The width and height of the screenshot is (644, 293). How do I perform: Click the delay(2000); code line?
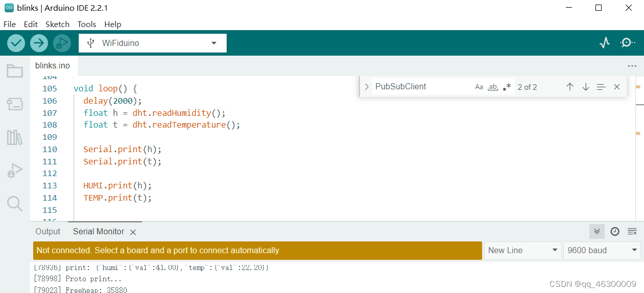click(112, 101)
